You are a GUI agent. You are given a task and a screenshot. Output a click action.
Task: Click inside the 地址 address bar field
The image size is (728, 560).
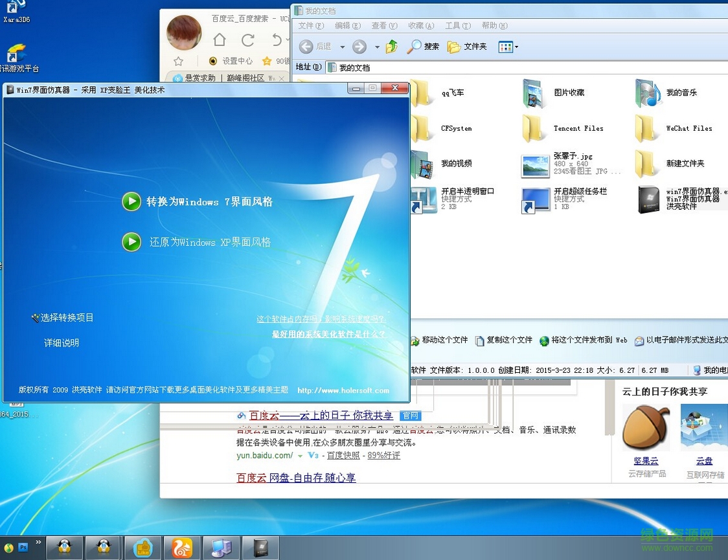[x=453, y=67]
